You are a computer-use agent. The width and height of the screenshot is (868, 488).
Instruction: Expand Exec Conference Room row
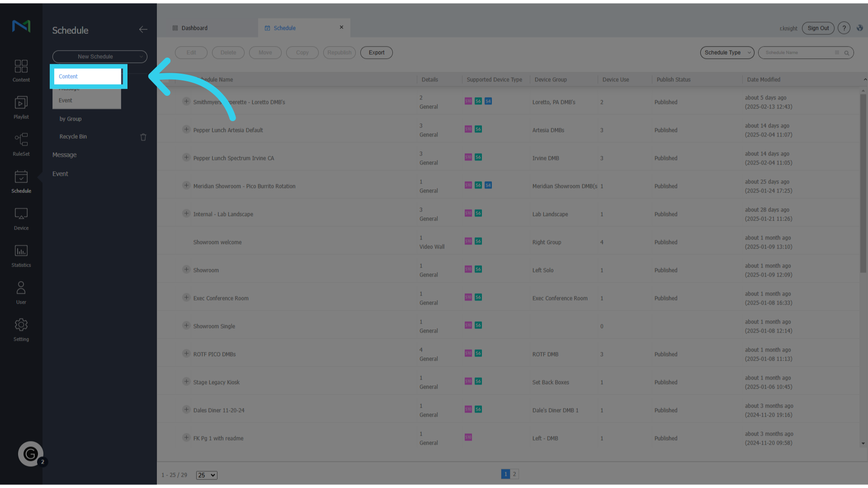coord(186,297)
